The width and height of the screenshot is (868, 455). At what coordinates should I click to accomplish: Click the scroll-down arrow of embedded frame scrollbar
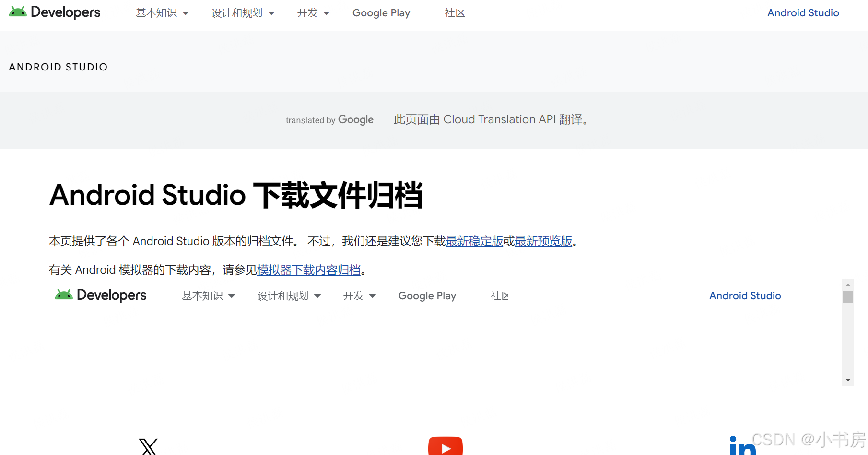[x=847, y=380]
